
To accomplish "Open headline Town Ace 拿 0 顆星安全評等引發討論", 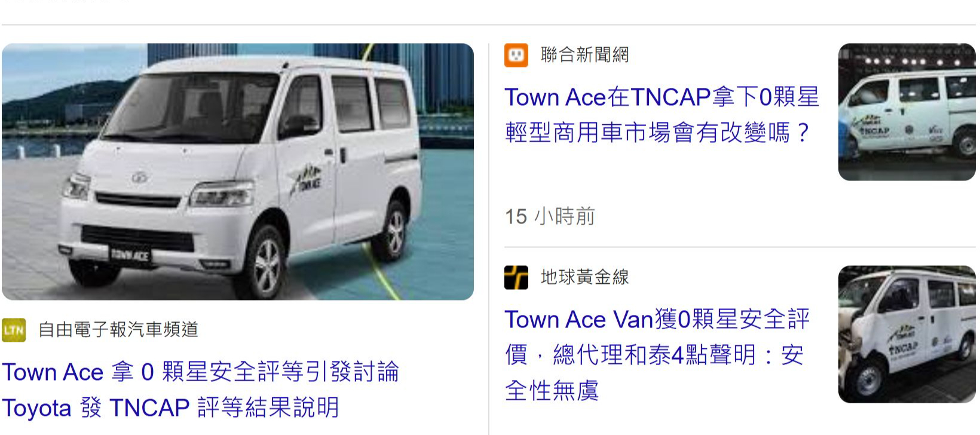I will point(200,372).
